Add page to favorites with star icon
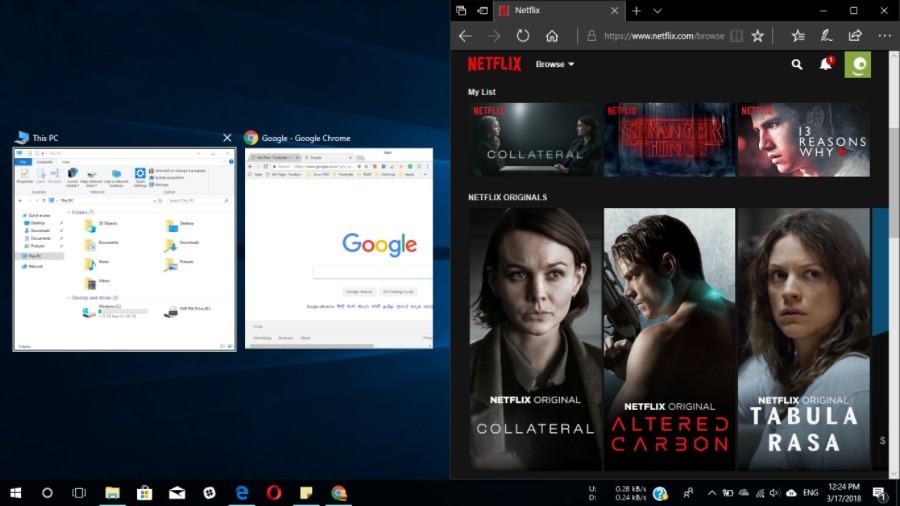Screen dimensions: 900x506 coord(758,36)
